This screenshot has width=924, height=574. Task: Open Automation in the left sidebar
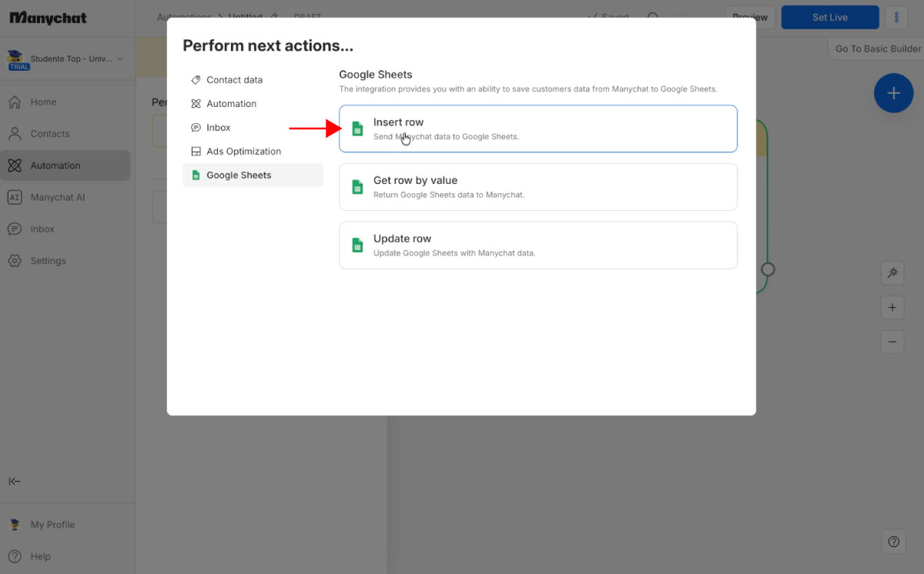65,165
